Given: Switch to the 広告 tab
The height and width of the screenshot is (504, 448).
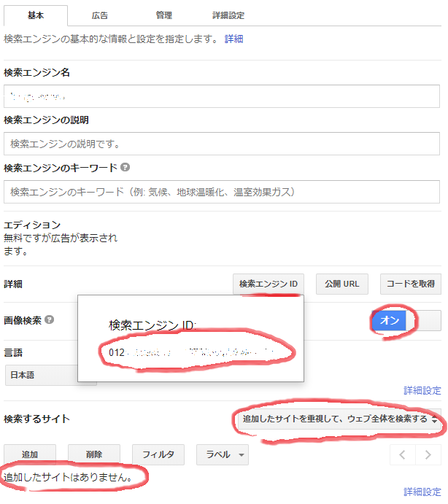Looking at the screenshot, I should (100, 15).
